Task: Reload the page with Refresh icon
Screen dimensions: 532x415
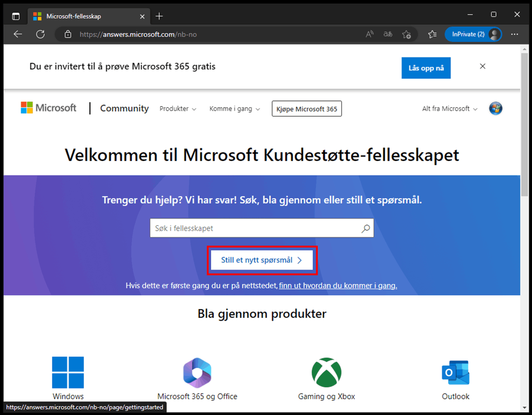Action: coord(40,34)
